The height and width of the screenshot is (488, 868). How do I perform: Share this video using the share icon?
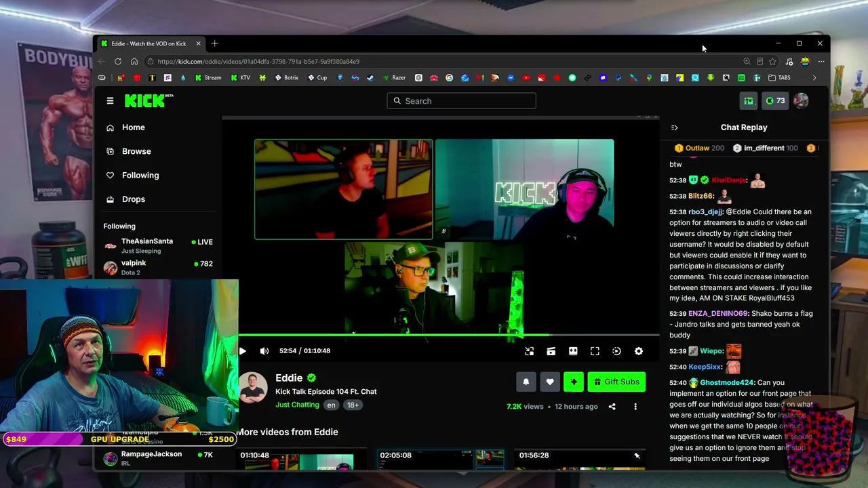click(612, 407)
